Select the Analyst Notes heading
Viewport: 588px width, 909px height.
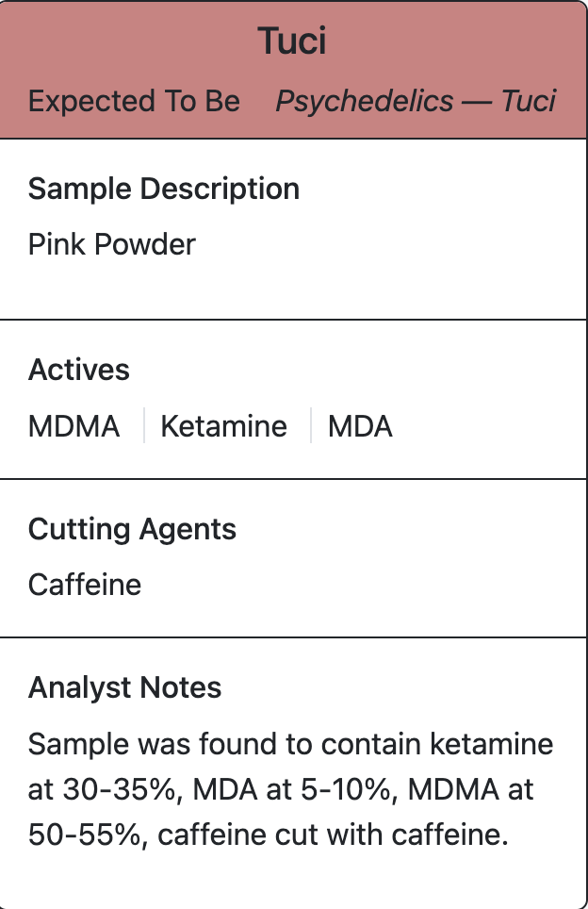coord(125,687)
